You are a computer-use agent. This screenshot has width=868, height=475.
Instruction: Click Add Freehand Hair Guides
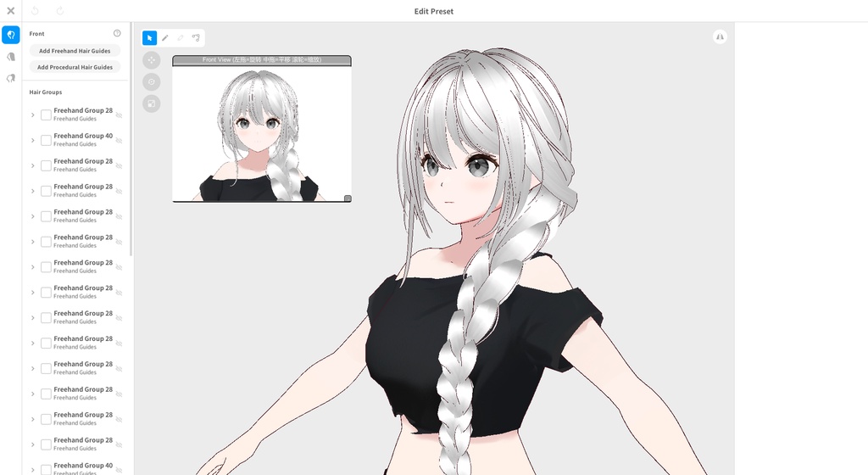75,50
